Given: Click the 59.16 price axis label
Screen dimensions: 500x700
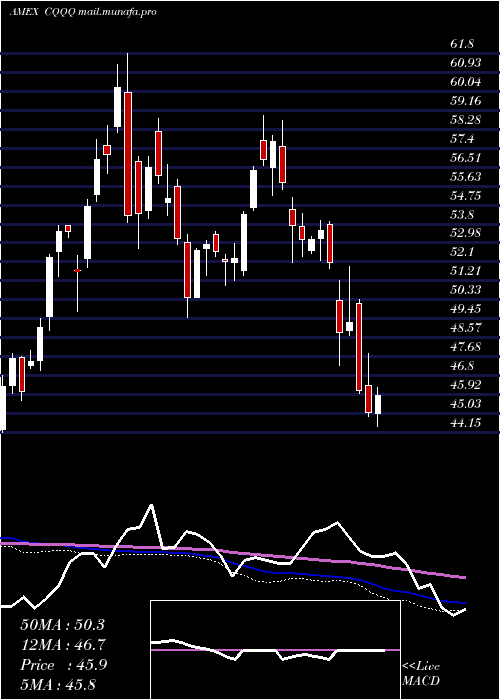Looking at the screenshot, I should [466, 101].
